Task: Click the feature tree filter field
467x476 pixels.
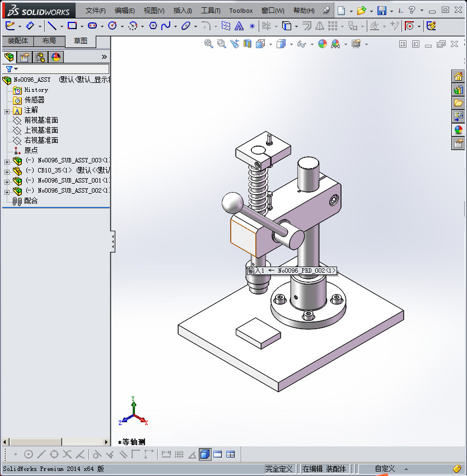Action: (56, 69)
